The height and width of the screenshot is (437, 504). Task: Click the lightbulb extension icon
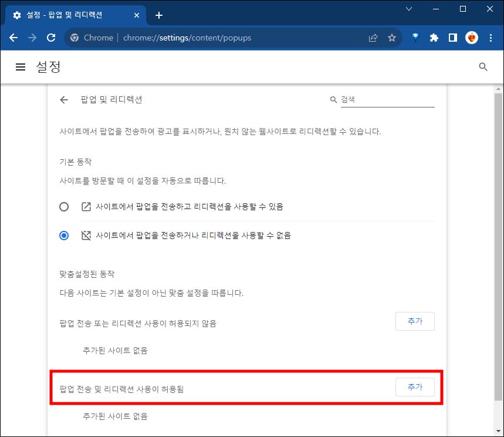coord(415,37)
